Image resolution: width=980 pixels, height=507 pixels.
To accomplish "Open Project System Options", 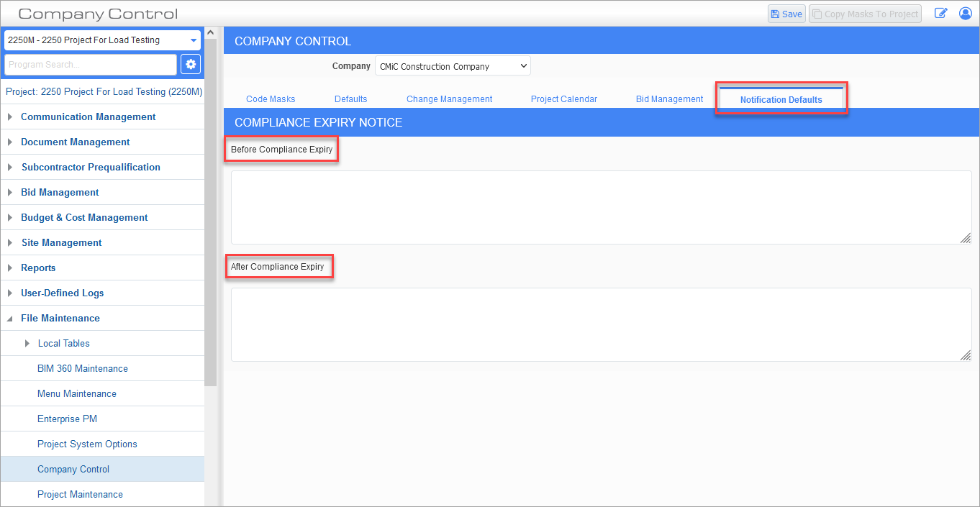I will tap(87, 444).
